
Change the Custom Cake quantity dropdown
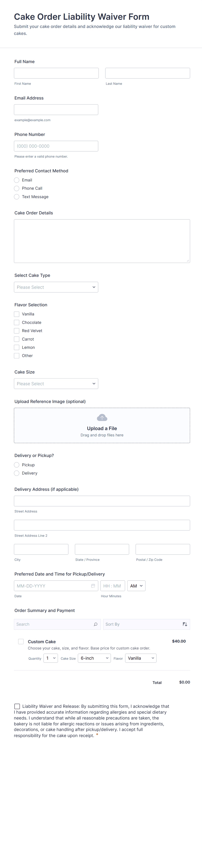tap(51, 658)
